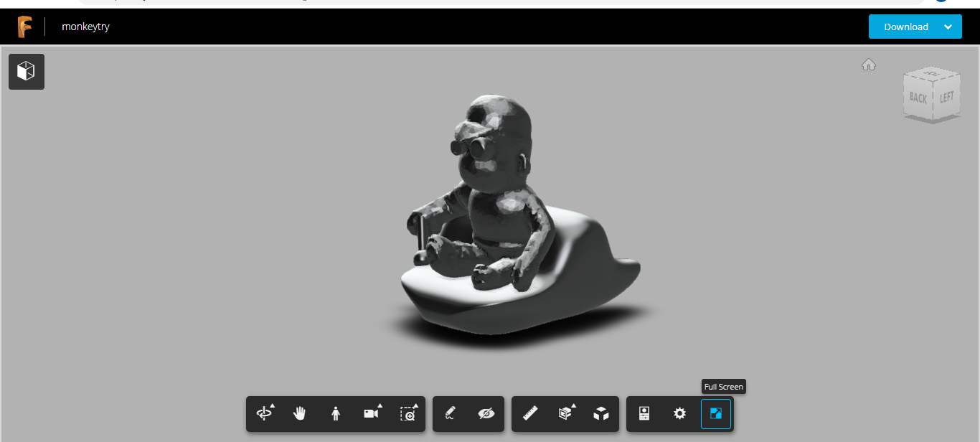Viewport: 980px width, 442px height.
Task: Activate the Pan tool
Action: [x=299, y=413]
